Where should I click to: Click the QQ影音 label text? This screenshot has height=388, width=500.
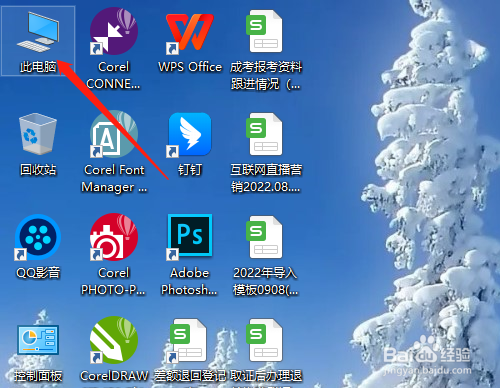point(38,273)
